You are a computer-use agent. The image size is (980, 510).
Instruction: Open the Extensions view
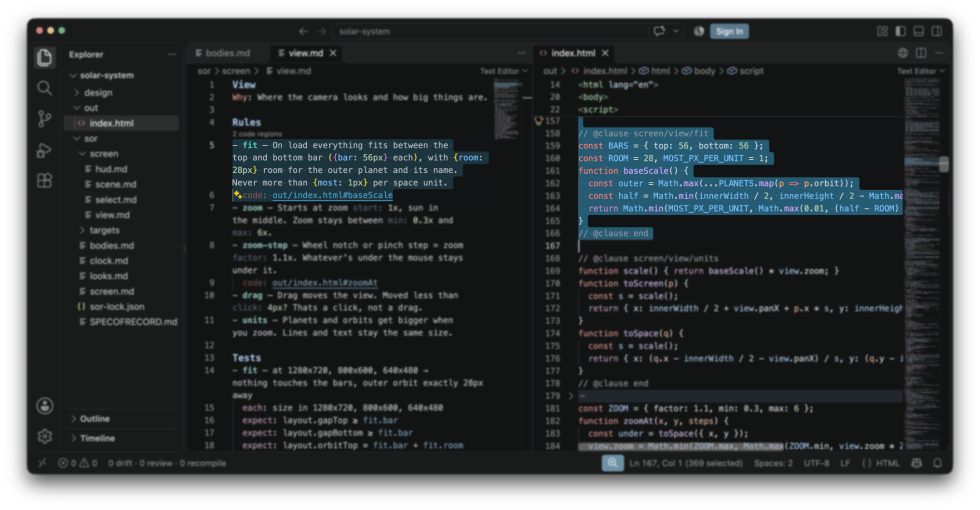(44, 180)
